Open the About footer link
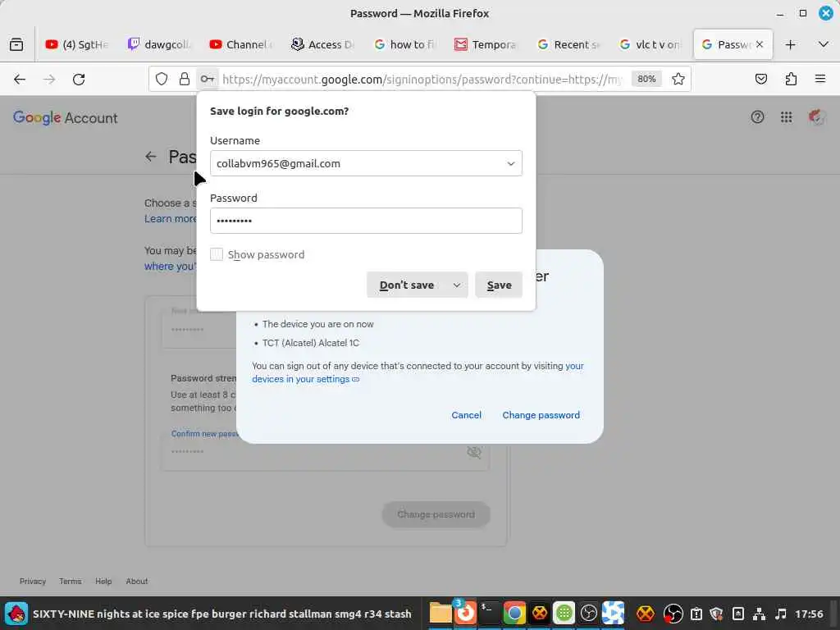 (x=137, y=582)
